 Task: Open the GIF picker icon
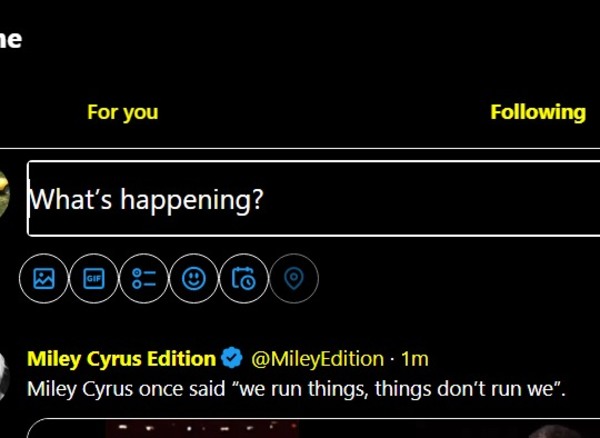[94, 279]
